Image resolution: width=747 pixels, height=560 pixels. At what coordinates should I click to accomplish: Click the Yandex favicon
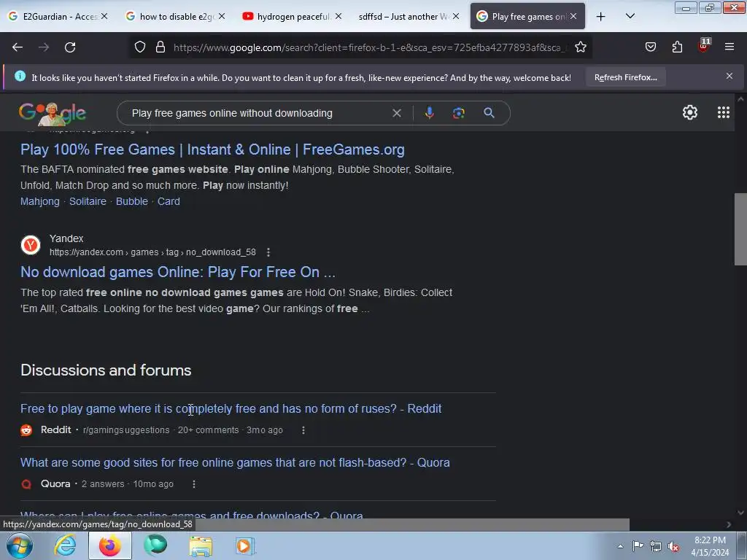(x=31, y=245)
